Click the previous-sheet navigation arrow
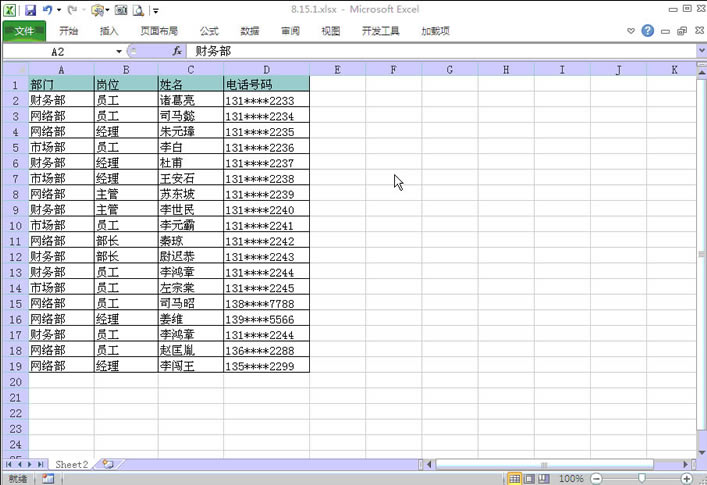This screenshot has width=707, height=485. [19, 464]
